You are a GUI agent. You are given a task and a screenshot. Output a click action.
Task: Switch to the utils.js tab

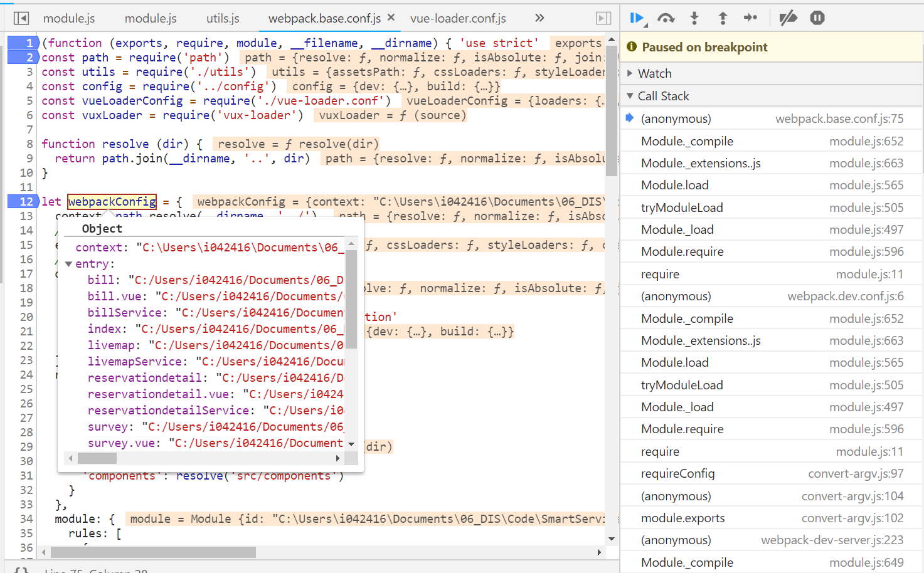(223, 18)
